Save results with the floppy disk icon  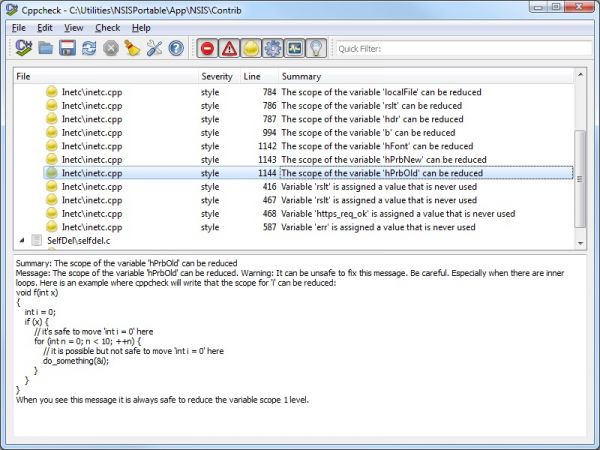coord(67,48)
